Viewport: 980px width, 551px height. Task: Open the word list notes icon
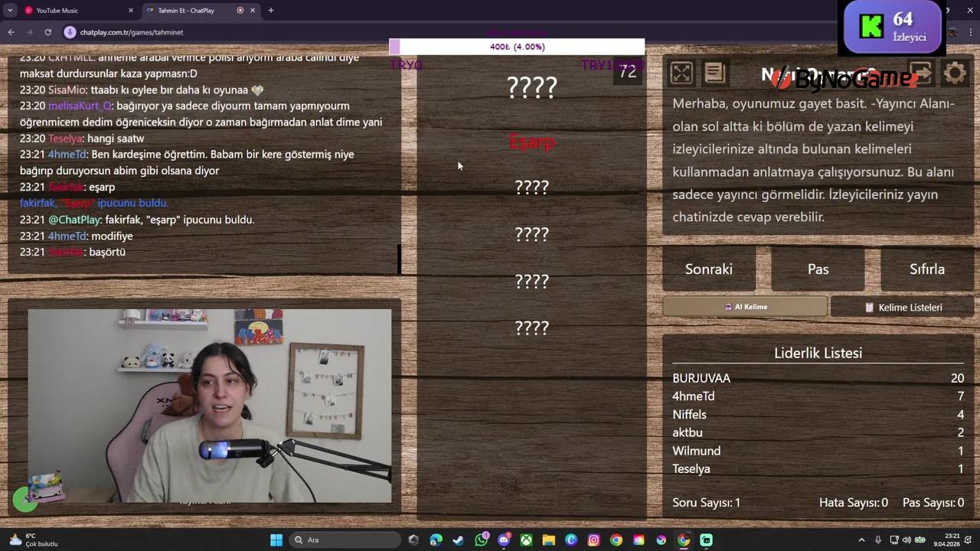click(714, 73)
